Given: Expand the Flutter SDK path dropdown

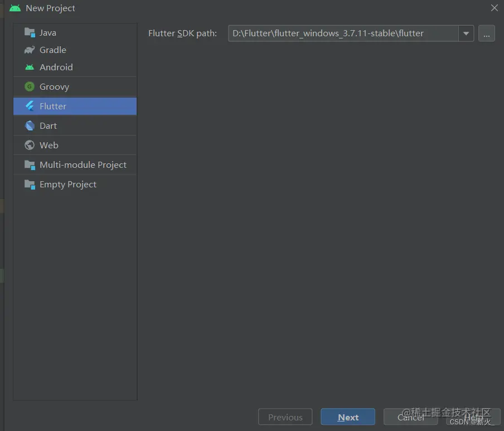Looking at the screenshot, I should tap(466, 33).
